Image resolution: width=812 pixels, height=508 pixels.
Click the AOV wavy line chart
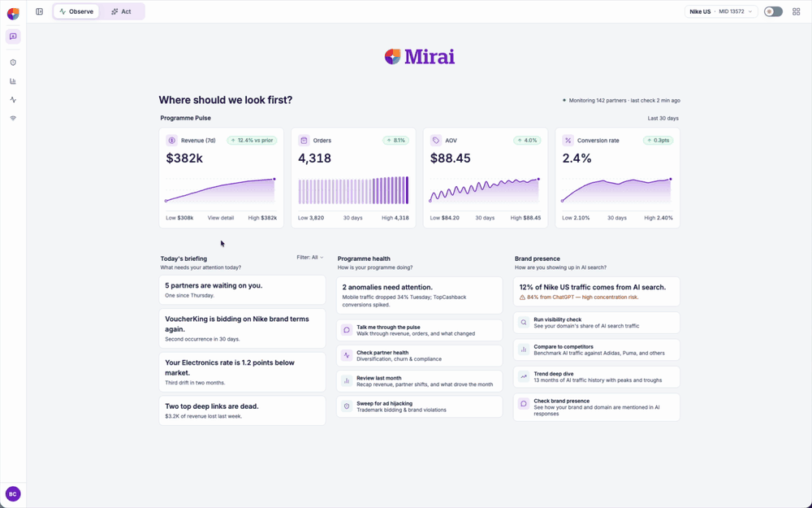[x=486, y=191]
